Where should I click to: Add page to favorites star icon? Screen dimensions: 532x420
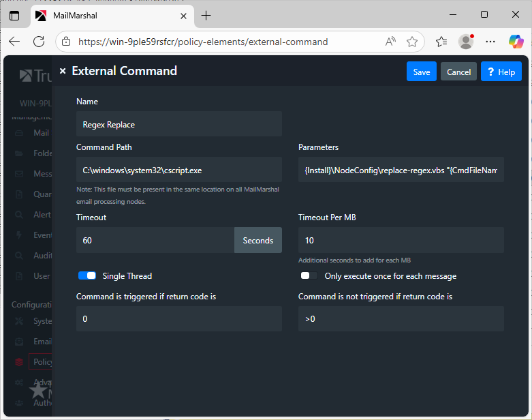tap(412, 42)
